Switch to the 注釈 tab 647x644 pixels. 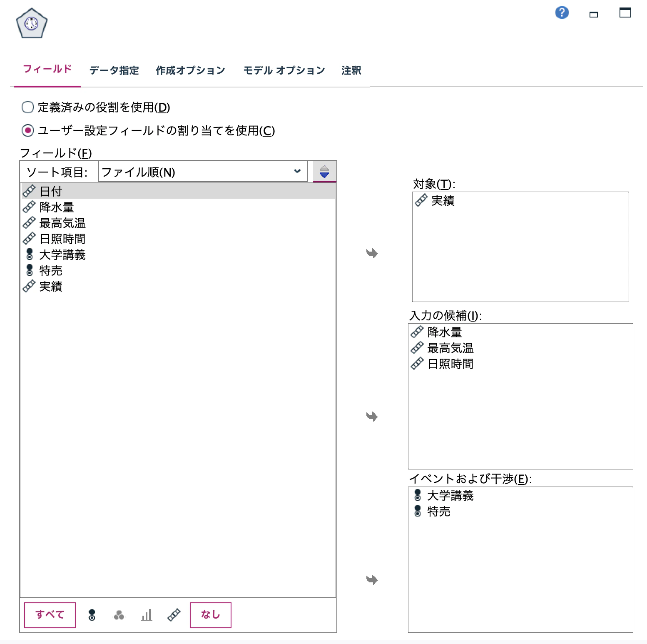tap(351, 70)
